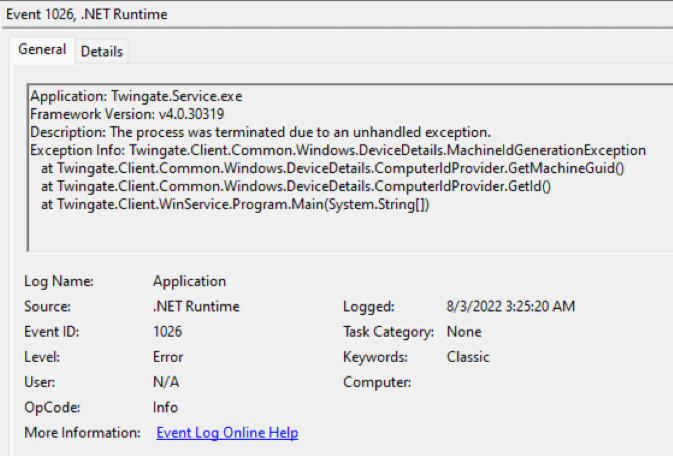
Task: Click the Source value '.NET Runtime'
Action: point(196,307)
